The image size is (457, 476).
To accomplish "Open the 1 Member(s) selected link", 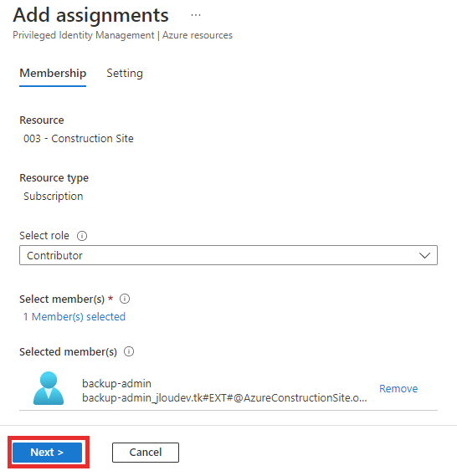I will click(x=74, y=316).
